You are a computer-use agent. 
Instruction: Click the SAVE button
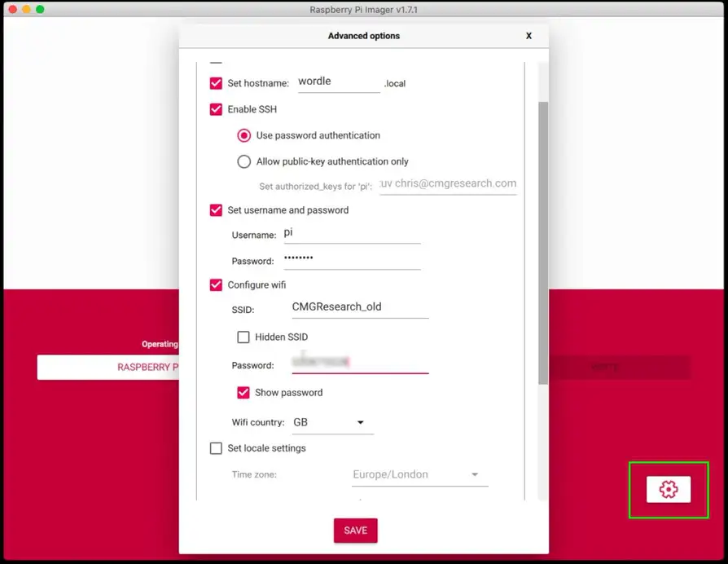[x=355, y=531]
